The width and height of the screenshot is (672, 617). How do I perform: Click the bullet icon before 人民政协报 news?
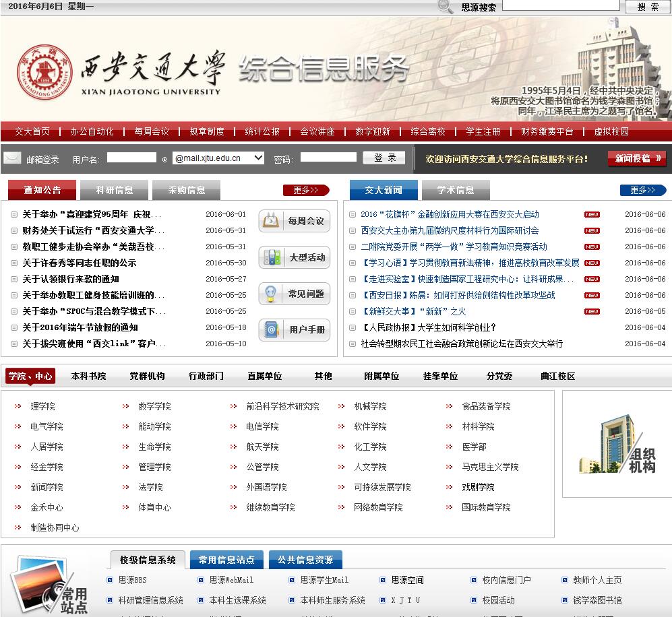point(353,327)
